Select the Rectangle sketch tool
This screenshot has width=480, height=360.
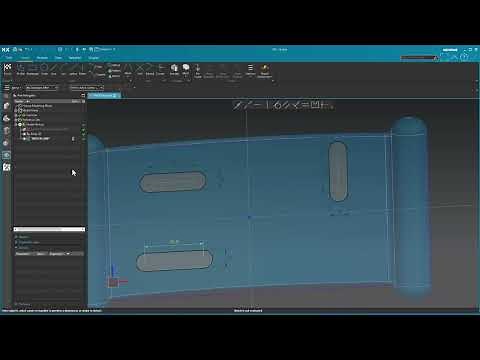(x=33, y=70)
